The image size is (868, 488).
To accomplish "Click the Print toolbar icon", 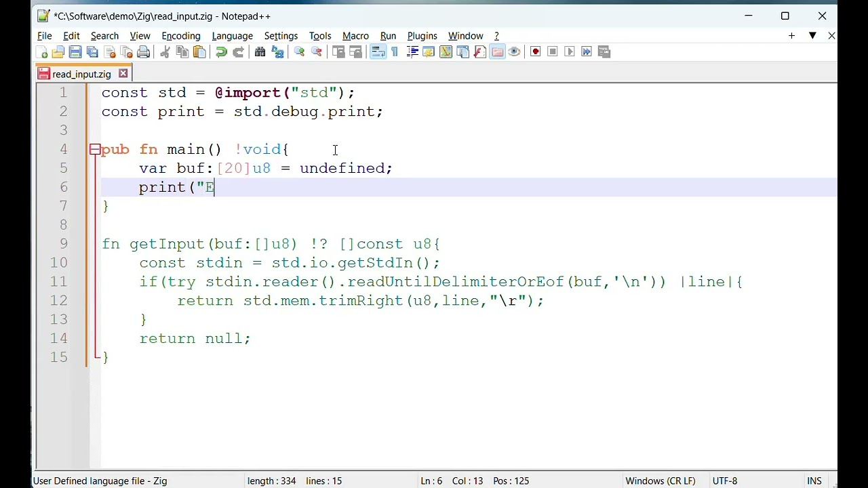I will point(144,52).
